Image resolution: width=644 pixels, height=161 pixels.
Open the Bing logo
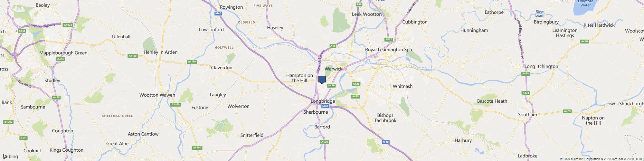(10, 156)
